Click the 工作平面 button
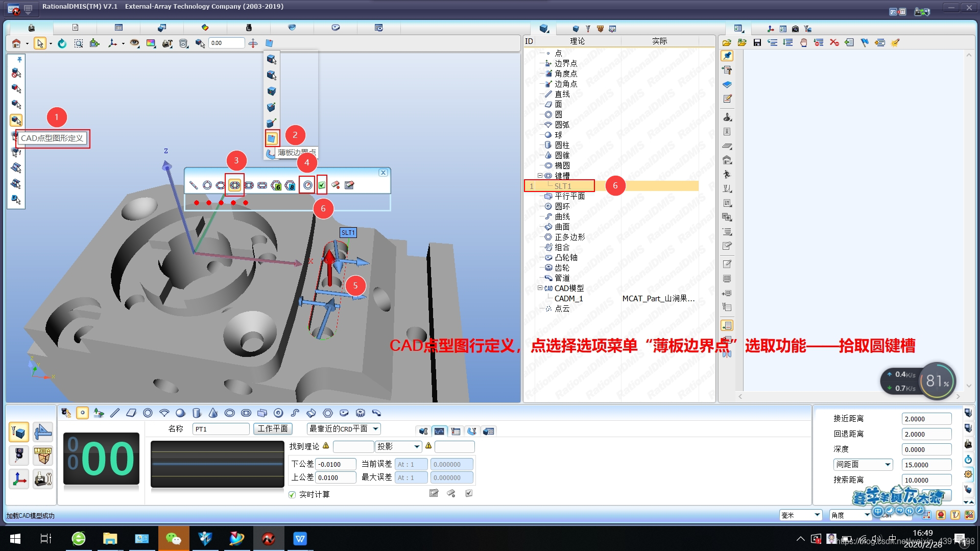Viewport: 980px width, 551px height. [273, 428]
